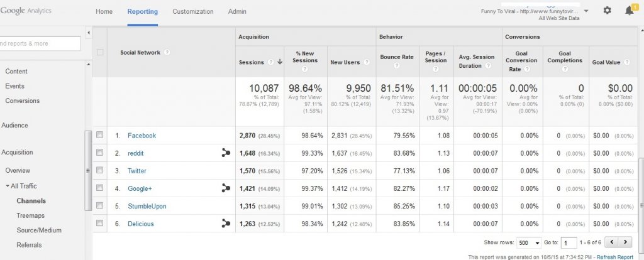Open the Customization tab
Image resolution: width=644 pixels, height=260 pixels.
coord(192,11)
